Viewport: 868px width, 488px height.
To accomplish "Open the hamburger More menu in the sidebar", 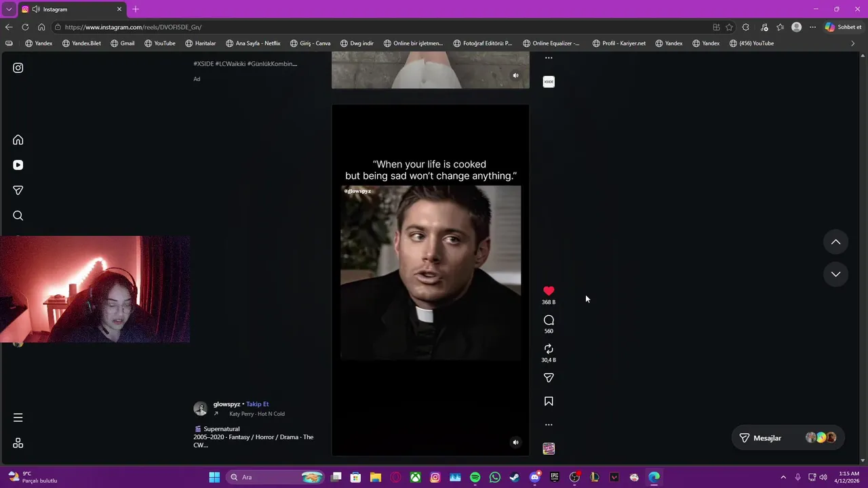I will [x=18, y=418].
